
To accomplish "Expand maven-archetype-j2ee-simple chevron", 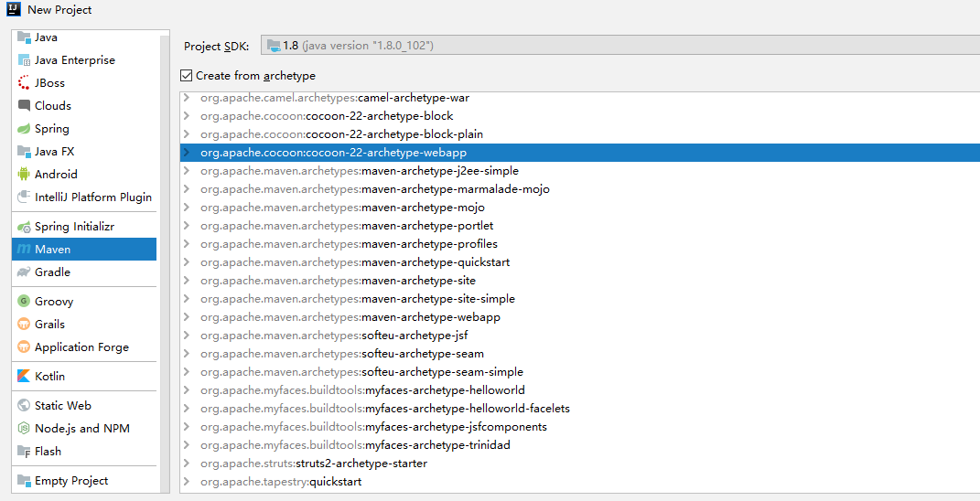I will 187,171.
